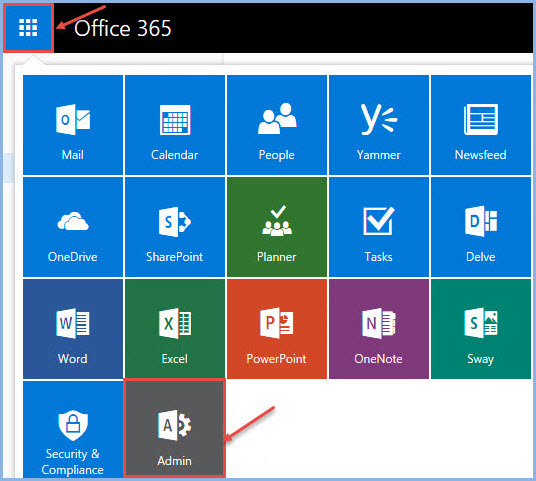Open Word Online tile
This screenshot has width=536, height=481.
73,329
